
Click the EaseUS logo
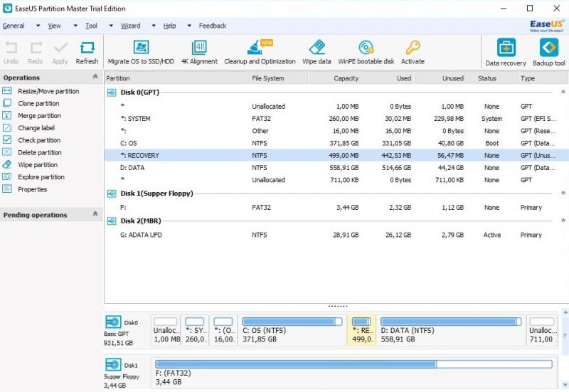pyautogui.click(x=547, y=26)
